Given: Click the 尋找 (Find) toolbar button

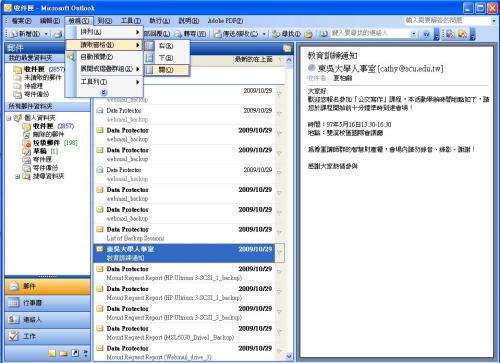Looking at the screenshot, I should [x=287, y=34].
